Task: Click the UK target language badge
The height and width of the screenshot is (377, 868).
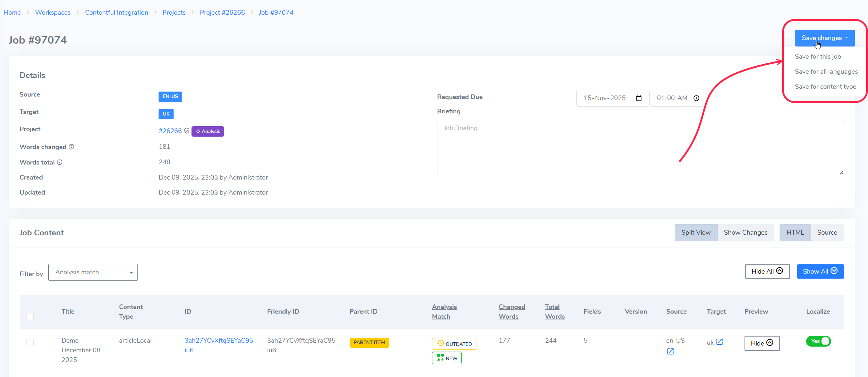Action: click(166, 114)
